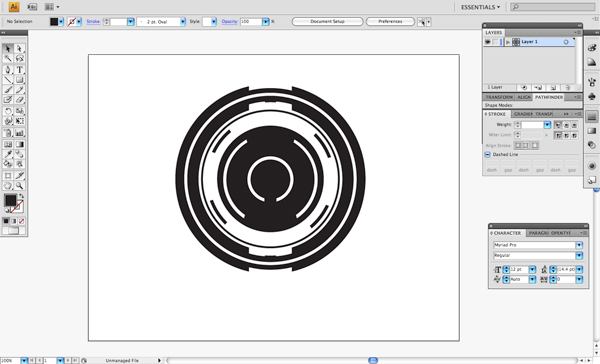Viewport: 600px width, 364px height.
Task: Pick the Eraser tool
Action: click(x=20, y=100)
